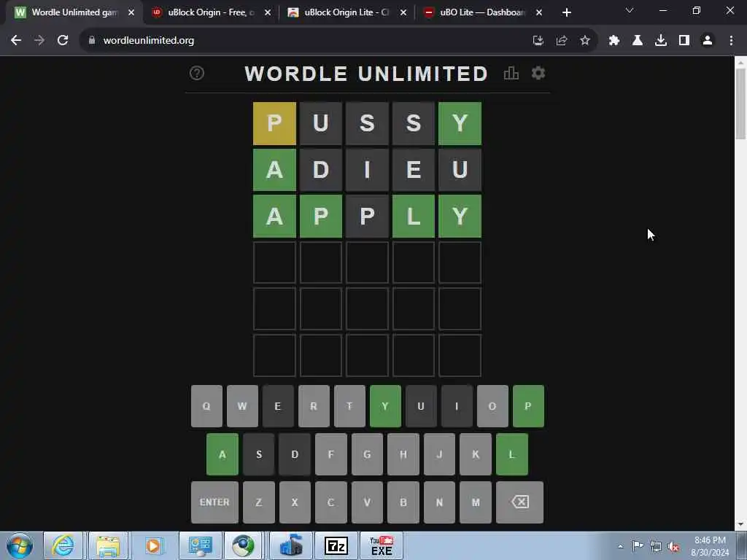Show hidden tray icons arrow

[x=620, y=547]
